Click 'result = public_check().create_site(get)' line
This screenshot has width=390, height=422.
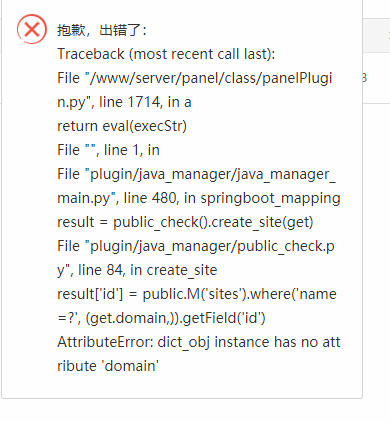coord(185,222)
